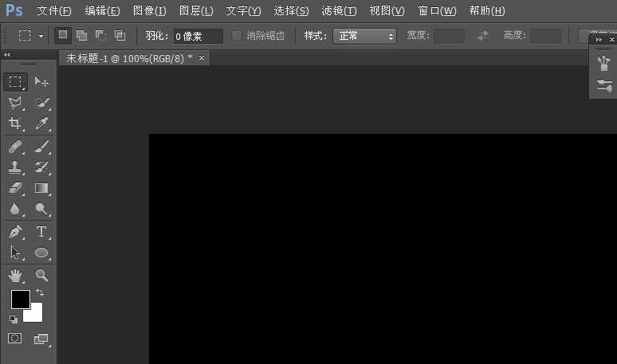The height and width of the screenshot is (364, 617).
Task: Choose Subtract from Selection mode
Action: (x=100, y=36)
